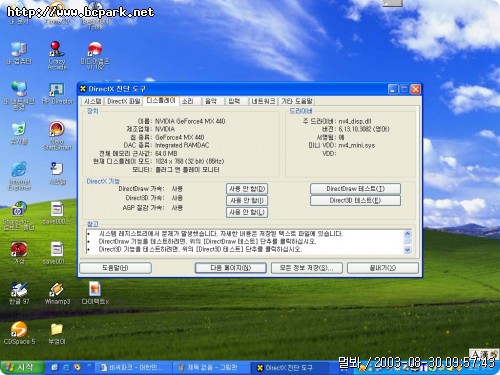Open the save001 file on the desktop
Viewport: 500px width, 375px height.
coord(57,253)
